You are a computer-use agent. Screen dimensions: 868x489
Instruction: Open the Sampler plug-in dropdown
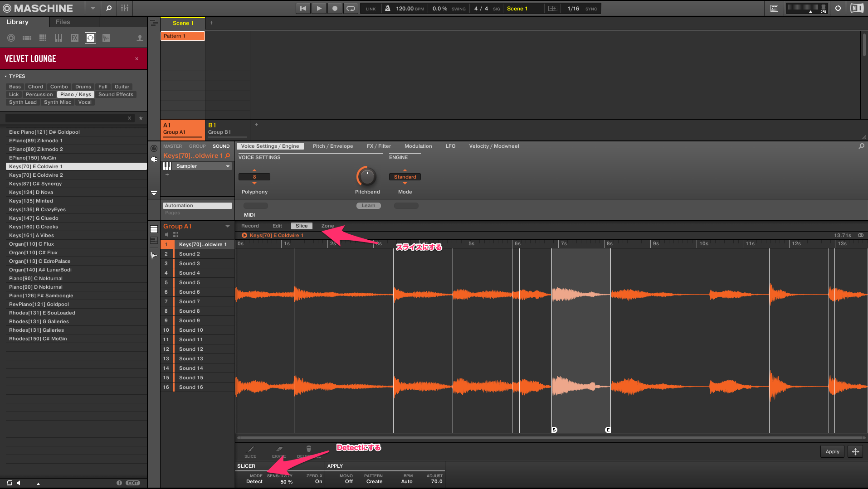click(x=228, y=166)
